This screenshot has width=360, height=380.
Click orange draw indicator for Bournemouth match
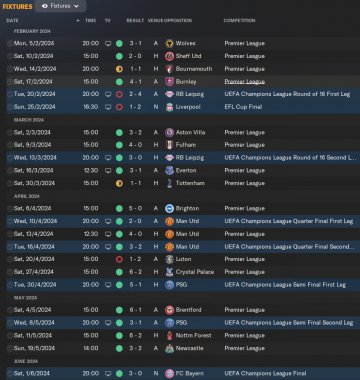(119, 69)
